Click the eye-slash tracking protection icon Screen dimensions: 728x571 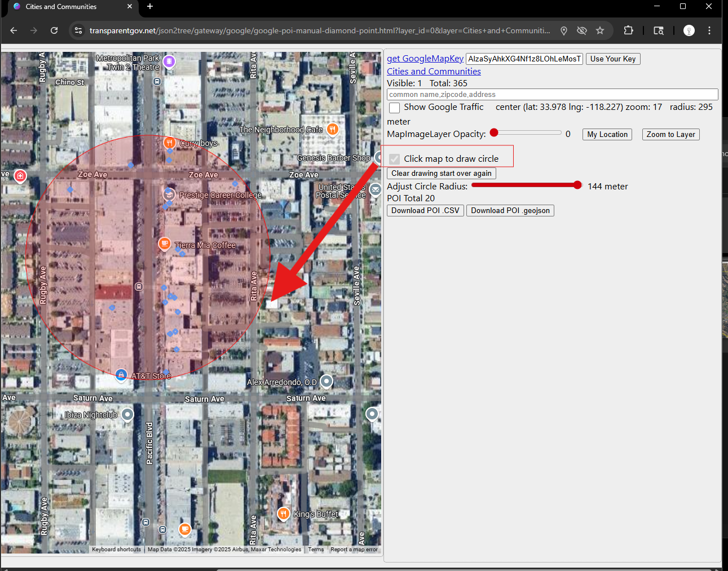(582, 30)
